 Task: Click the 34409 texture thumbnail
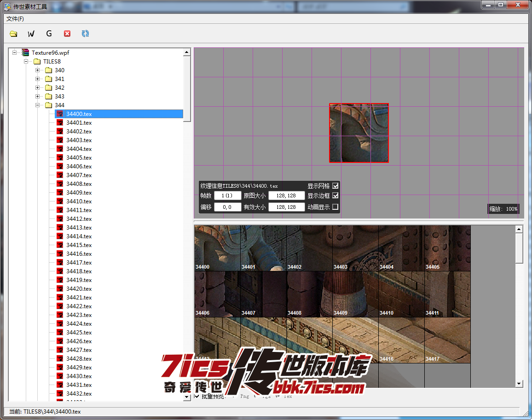pos(355,294)
